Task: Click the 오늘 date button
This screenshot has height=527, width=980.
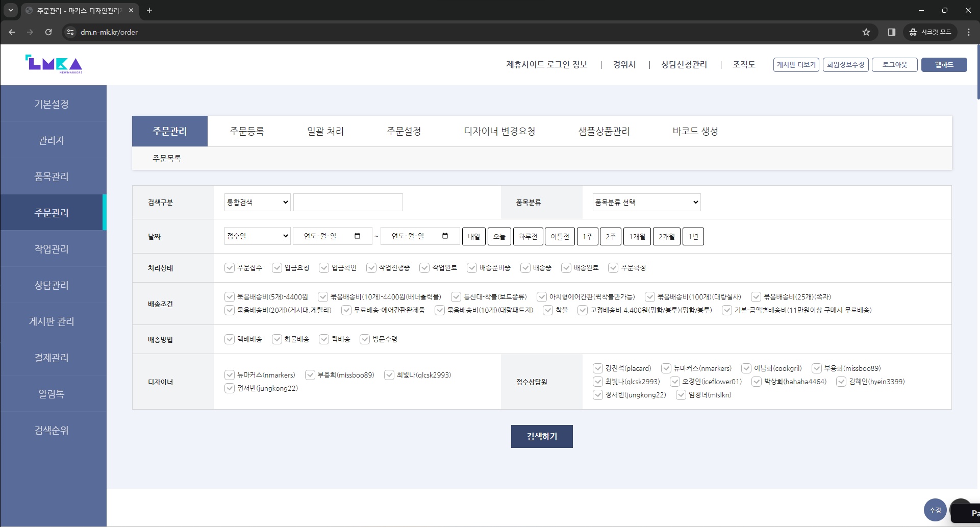Action: coord(499,236)
